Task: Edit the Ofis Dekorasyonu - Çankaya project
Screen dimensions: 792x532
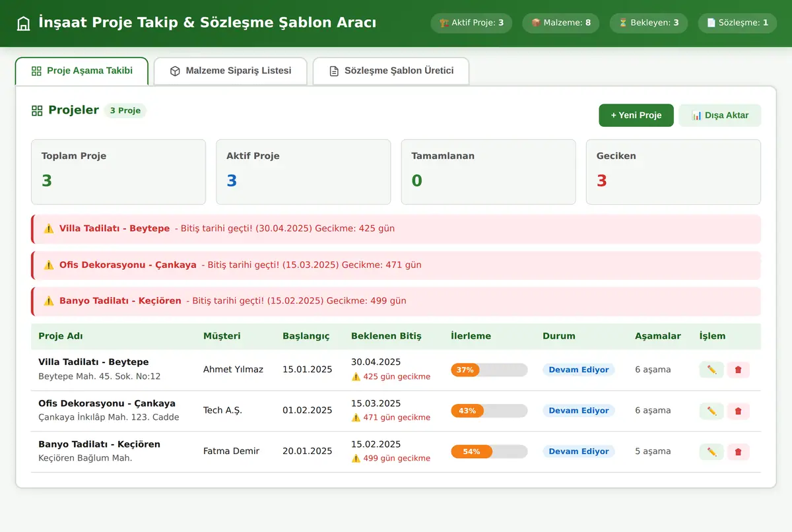Action: [x=711, y=411]
